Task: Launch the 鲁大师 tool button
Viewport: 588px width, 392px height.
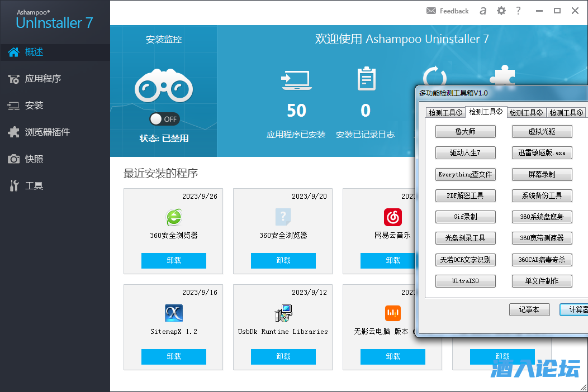Action: coord(465,132)
